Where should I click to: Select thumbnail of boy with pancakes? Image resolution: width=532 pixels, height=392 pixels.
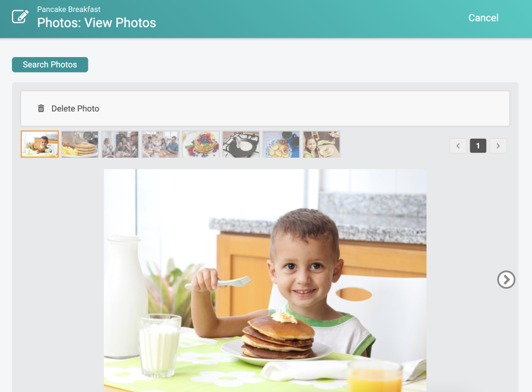39,144
